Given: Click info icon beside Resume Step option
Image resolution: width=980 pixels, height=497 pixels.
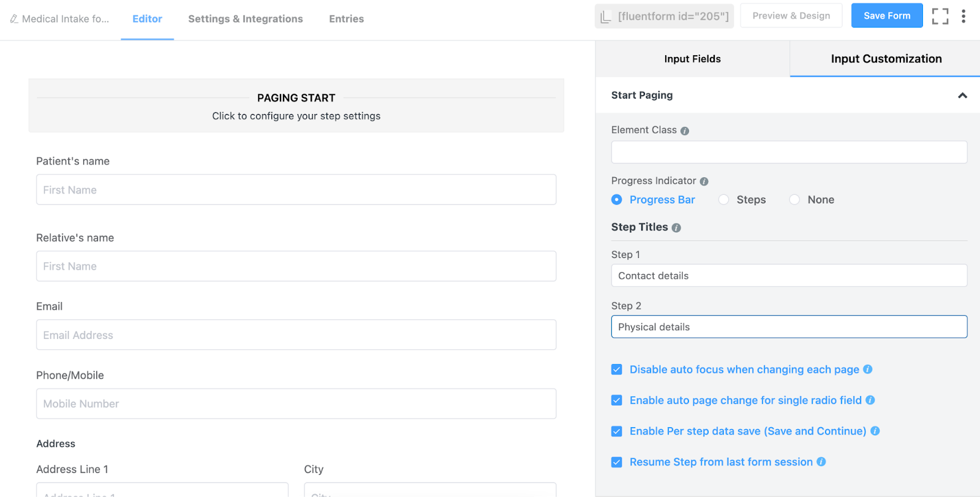Looking at the screenshot, I should click(x=821, y=462).
